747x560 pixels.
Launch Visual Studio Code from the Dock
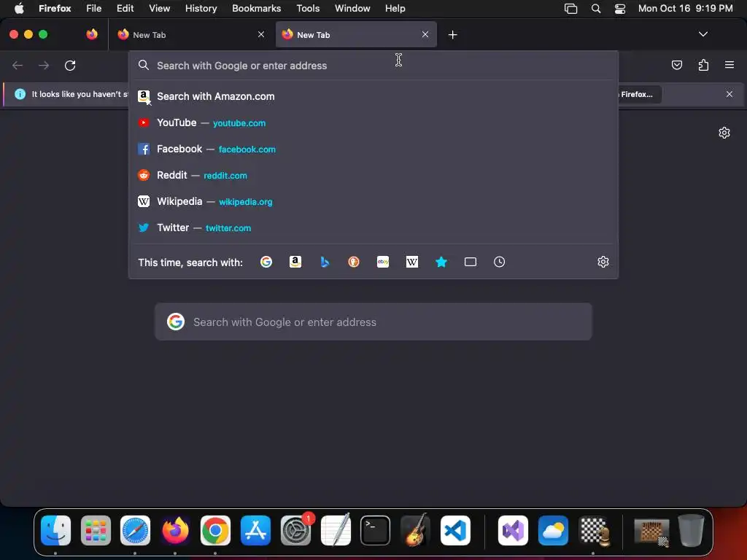pos(455,531)
